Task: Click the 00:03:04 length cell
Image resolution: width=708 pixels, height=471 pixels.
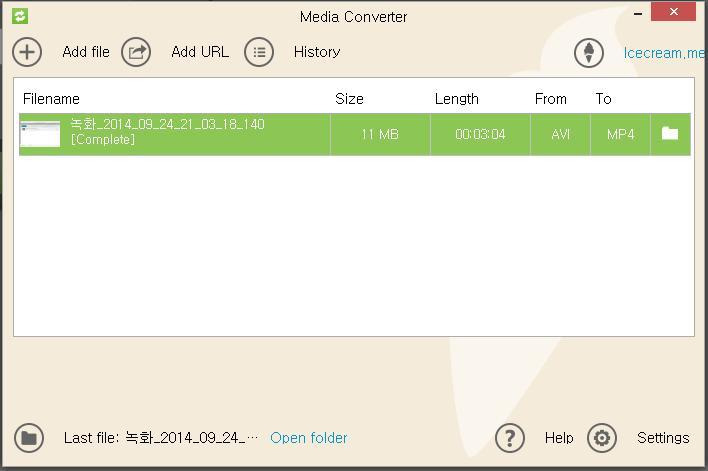Action: [x=480, y=134]
